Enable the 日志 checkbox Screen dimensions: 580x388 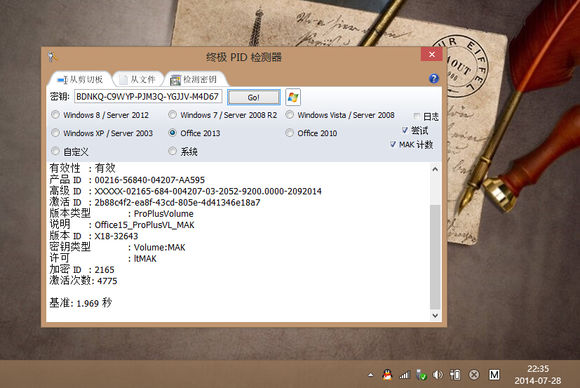[x=417, y=116]
